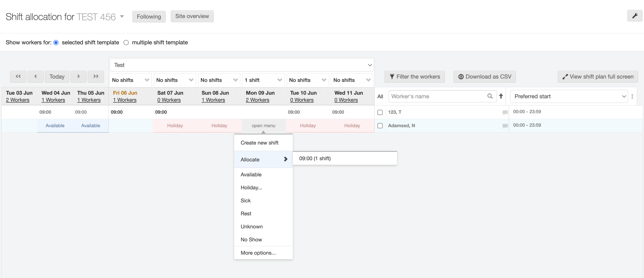Open the Test shift template dropdown
Screen dimensions: 644x278
click(241, 65)
